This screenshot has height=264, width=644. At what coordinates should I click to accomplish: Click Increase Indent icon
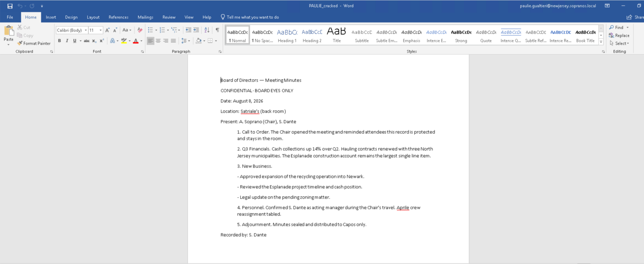tap(196, 30)
